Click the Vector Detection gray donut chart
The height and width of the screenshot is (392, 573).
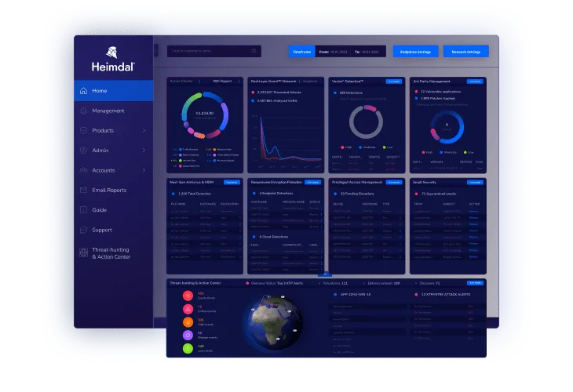tap(366, 122)
